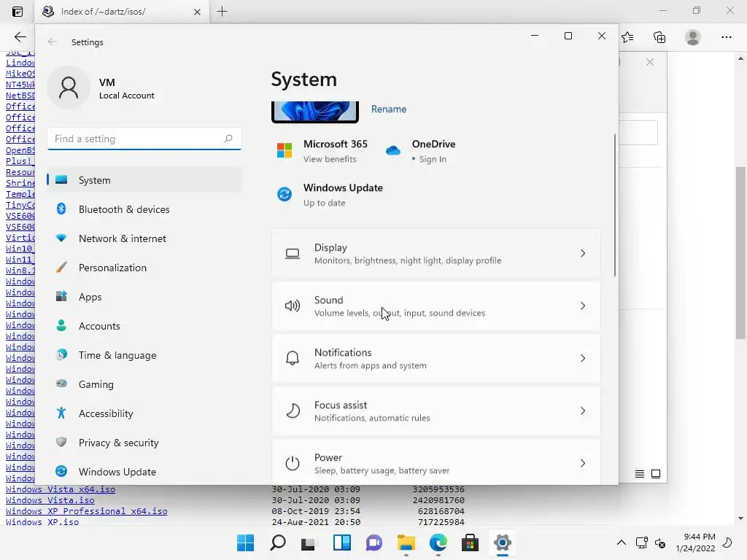The width and height of the screenshot is (747, 560).
Task: Click the VM Local Account profile
Action: pos(101,88)
